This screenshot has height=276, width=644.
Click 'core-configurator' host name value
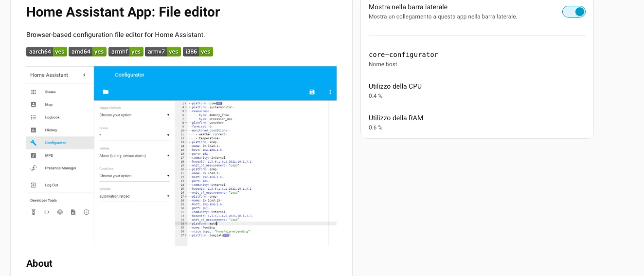pos(403,55)
